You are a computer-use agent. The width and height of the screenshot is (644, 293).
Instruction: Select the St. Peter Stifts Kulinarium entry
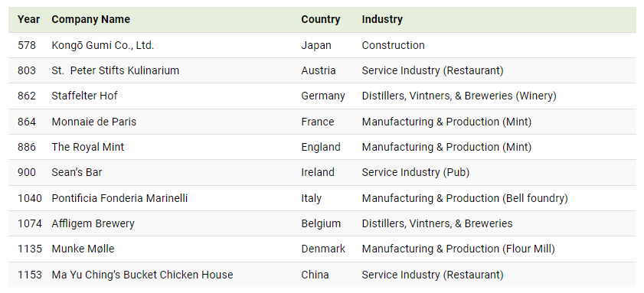coord(116,70)
